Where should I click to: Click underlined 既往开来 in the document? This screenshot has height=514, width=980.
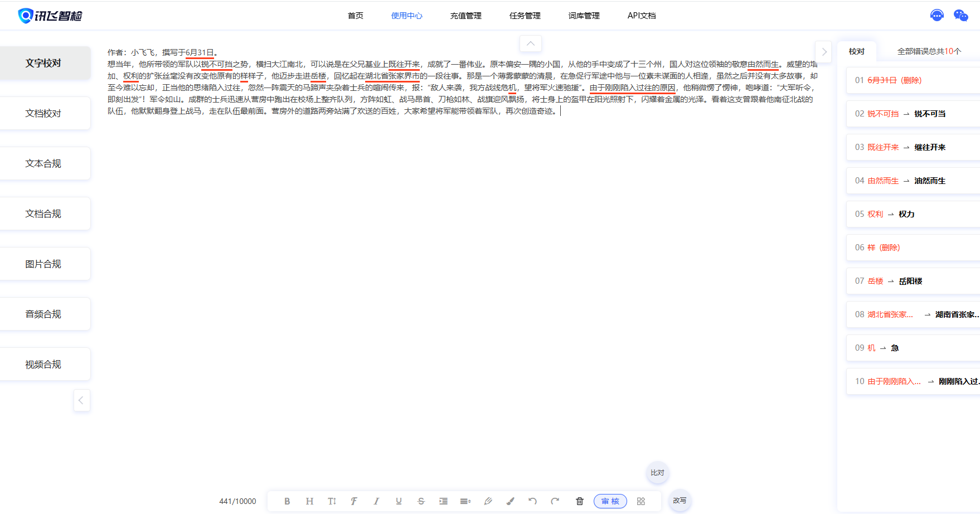pos(404,64)
